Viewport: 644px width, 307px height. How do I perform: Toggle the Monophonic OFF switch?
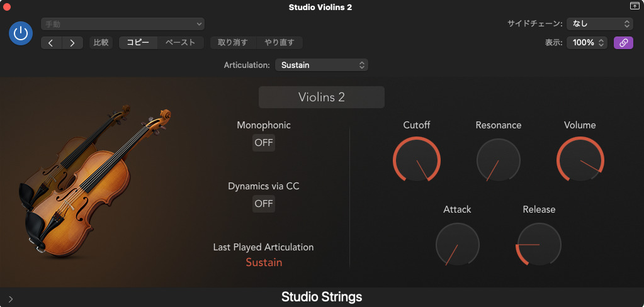(x=264, y=143)
